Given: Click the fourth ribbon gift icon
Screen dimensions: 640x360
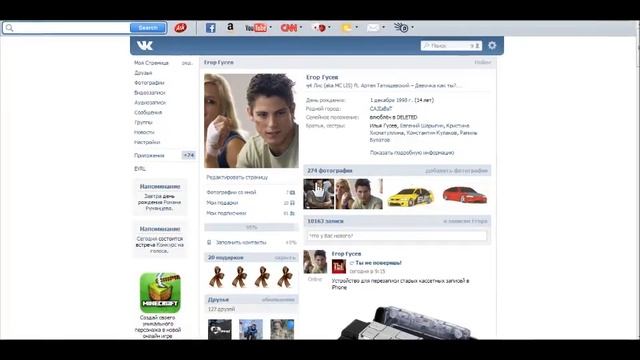Looking at the screenshot, I should pyautogui.click(x=285, y=277).
